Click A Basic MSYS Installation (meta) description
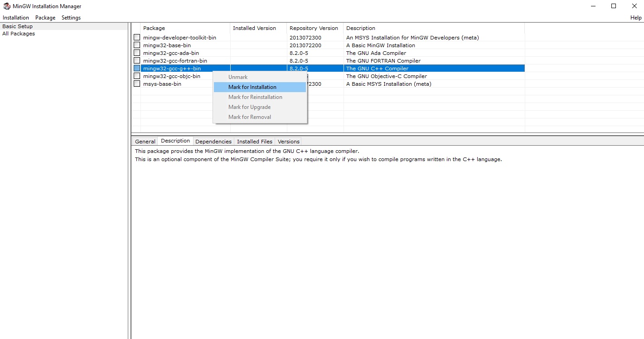 coord(389,84)
